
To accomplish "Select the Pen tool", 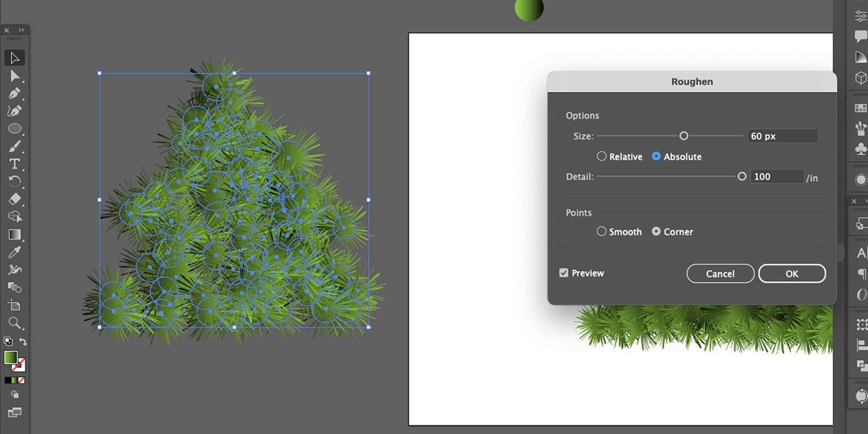I will [x=14, y=94].
